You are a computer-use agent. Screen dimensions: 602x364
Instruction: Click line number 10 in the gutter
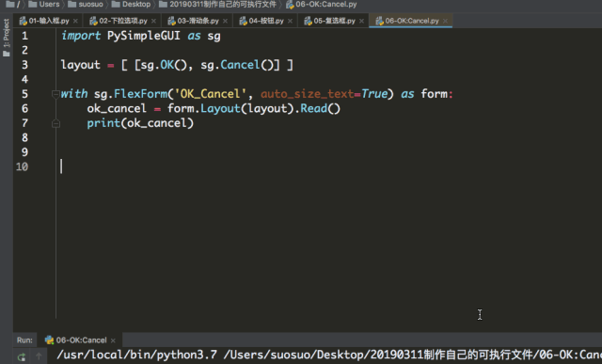point(22,166)
